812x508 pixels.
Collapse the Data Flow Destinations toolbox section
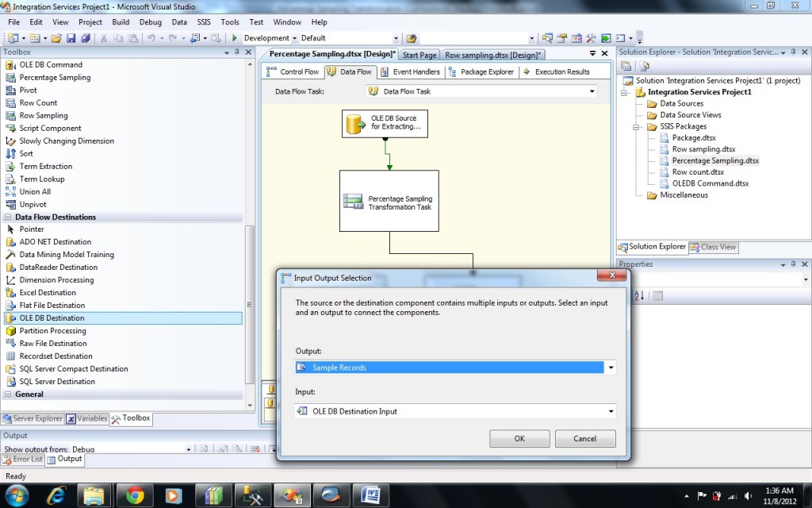click(x=8, y=217)
